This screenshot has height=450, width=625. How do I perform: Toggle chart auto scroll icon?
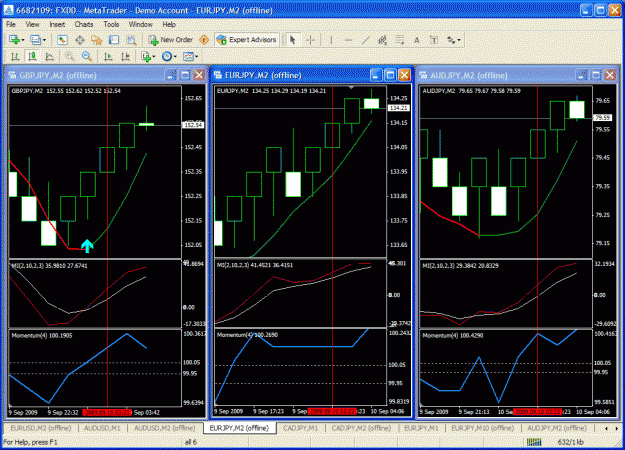pos(108,57)
